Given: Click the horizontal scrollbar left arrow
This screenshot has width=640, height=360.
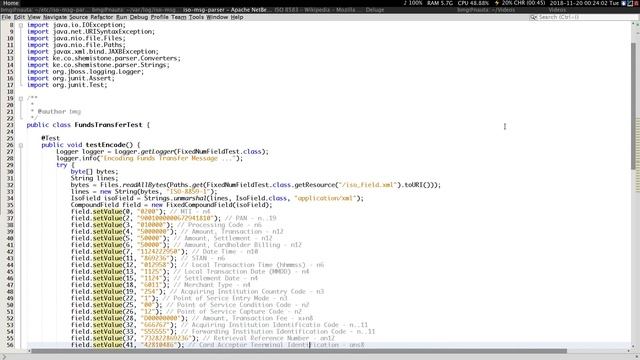Looking at the screenshot, I should tap(29, 351).
